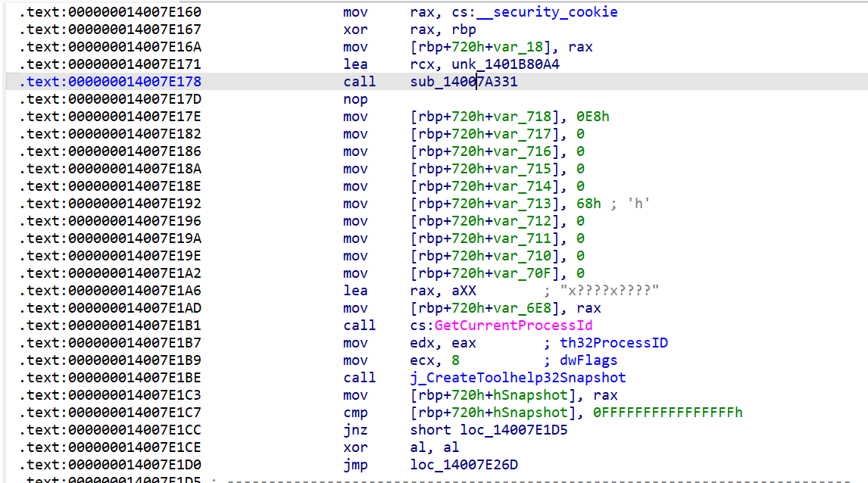Click the j_CreateToolhelp32Snapshot function name
The width and height of the screenshot is (868, 483).
[518, 378]
